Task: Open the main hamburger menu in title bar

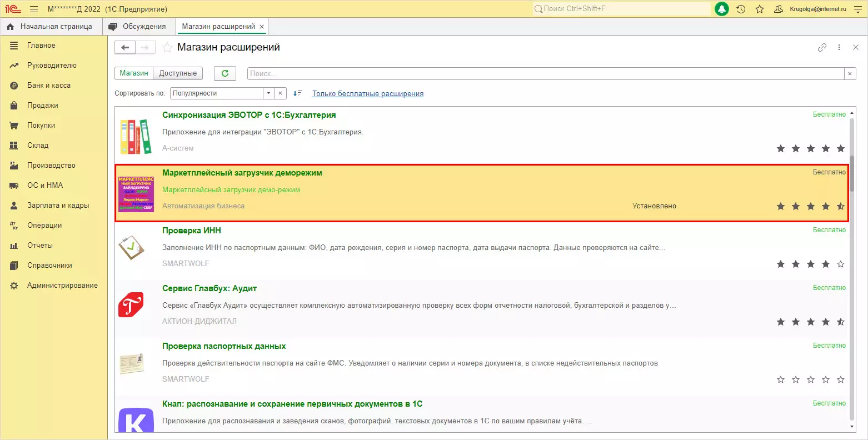Action: (x=34, y=9)
